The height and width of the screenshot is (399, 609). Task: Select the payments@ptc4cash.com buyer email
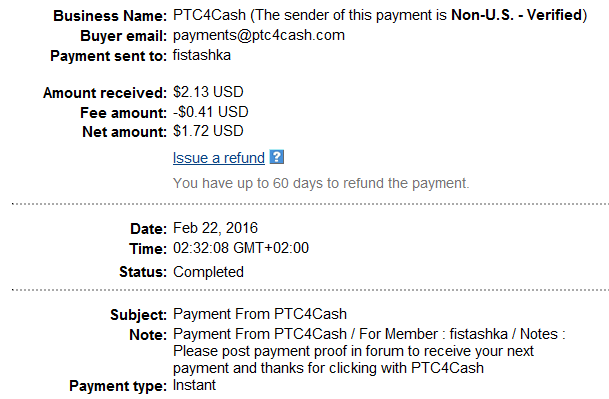coord(259,35)
